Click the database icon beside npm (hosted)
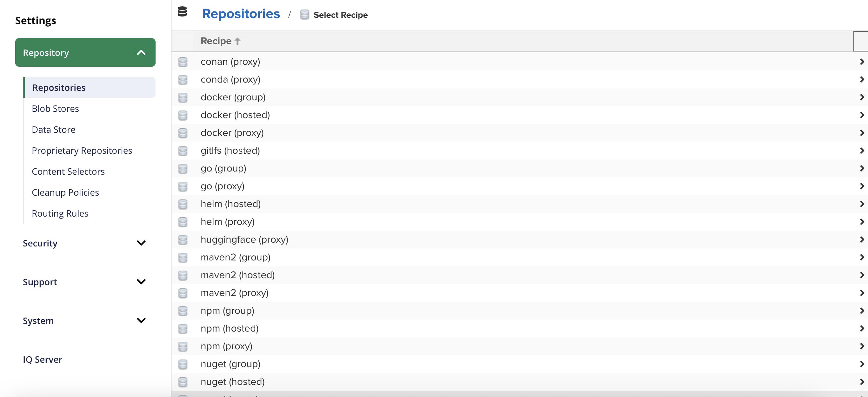The width and height of the screenshot is (868, 397). 183,329
